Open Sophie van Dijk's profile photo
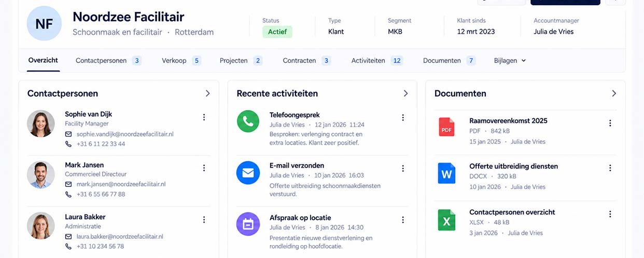 point(41,124)
